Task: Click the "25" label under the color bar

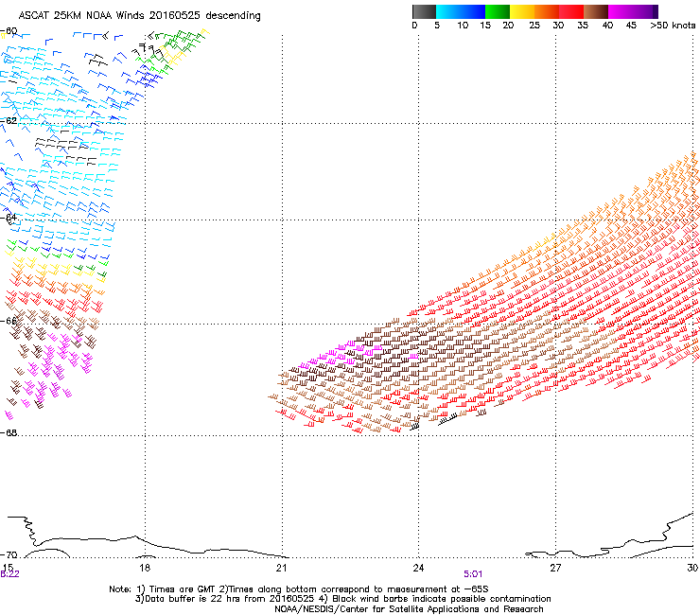Action: [534, 26]
